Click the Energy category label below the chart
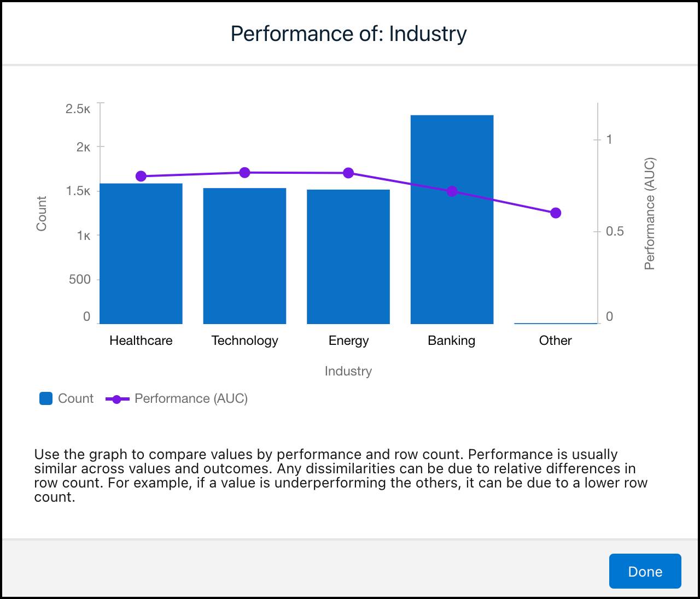 348,340
